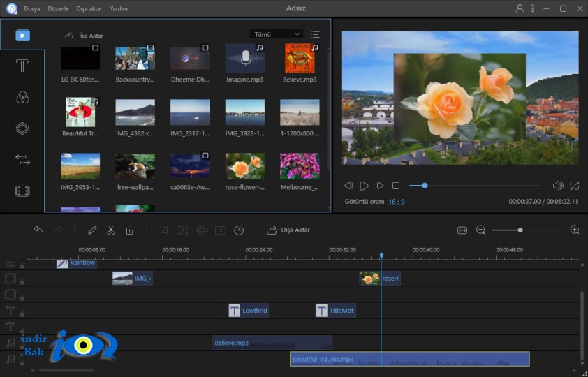Click the timeline zoom slider handle
This screenshot has width=588, height=377.
tap(520, 230)
